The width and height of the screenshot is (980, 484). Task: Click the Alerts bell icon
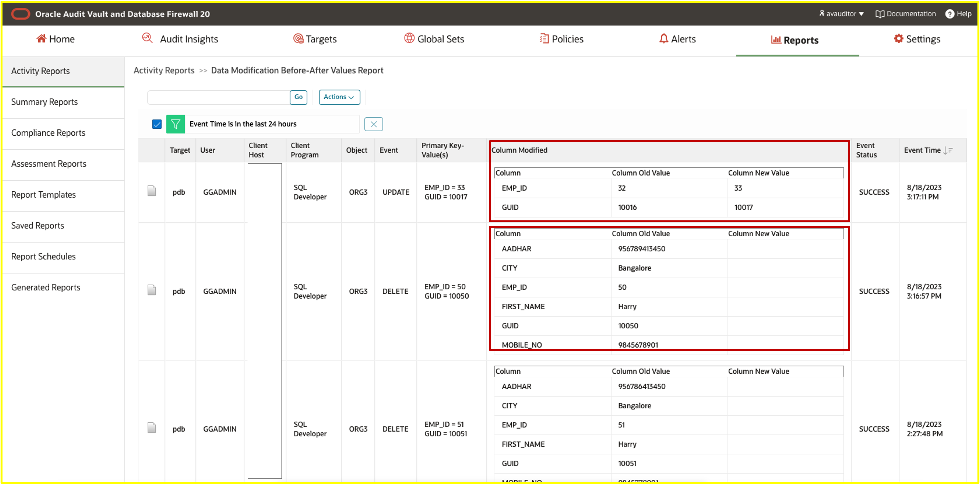(x=664, y=38)
